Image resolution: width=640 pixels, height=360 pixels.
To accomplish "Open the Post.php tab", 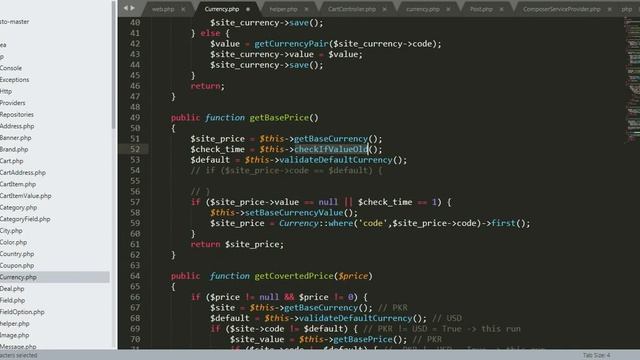I will [481, 9].
